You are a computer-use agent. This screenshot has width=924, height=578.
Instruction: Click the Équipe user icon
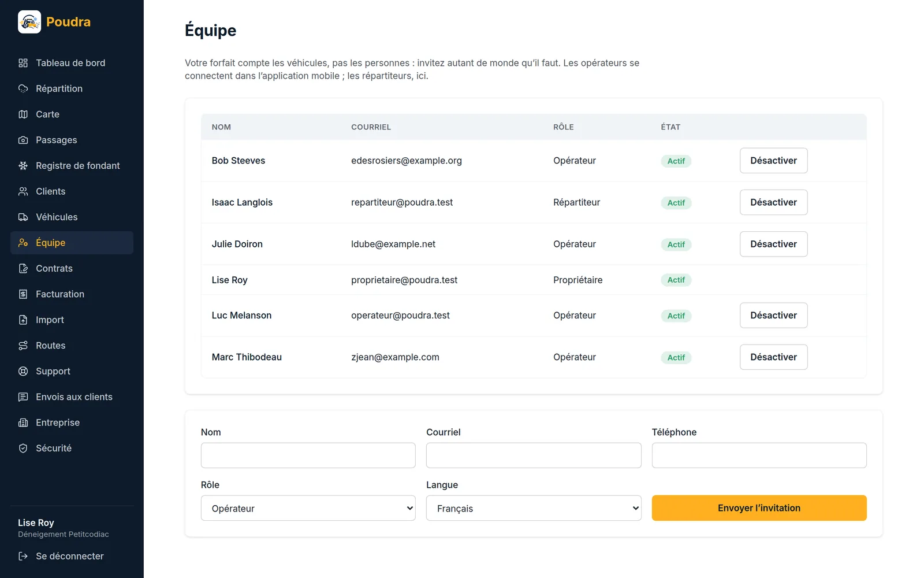pos(23,243)
